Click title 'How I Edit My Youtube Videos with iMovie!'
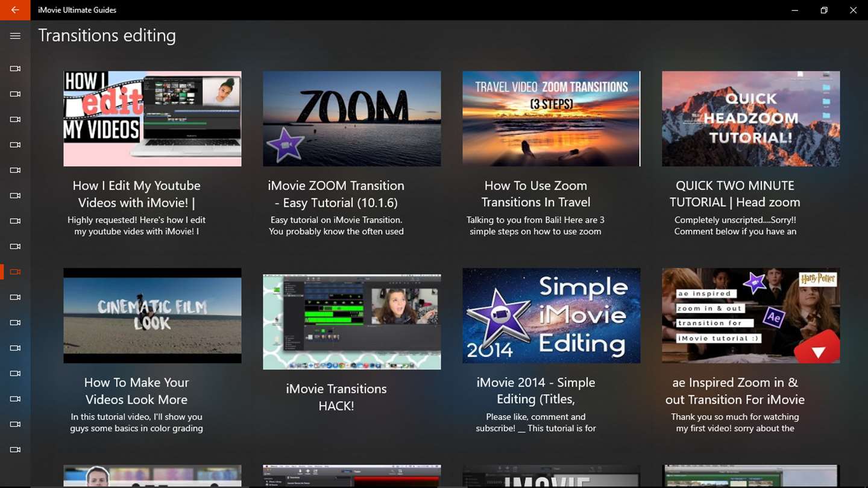Image resolution: width=868 pixels, height=488 pixels. [137, 194]
